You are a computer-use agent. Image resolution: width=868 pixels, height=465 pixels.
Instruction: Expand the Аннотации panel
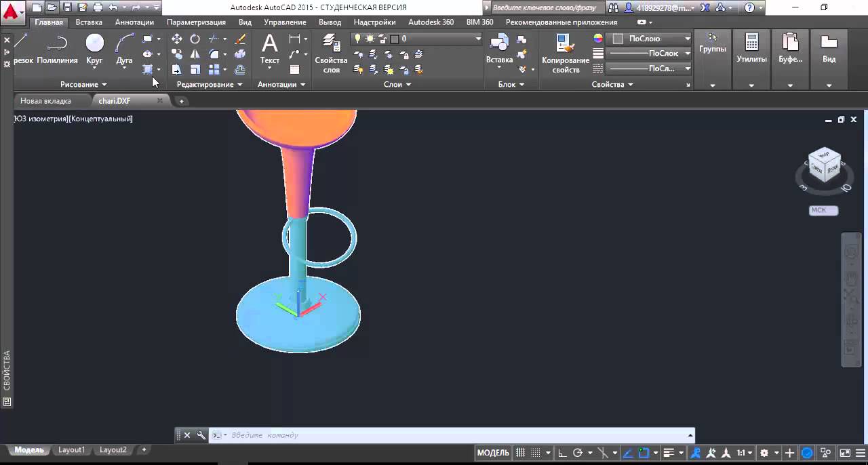(281, 84)
